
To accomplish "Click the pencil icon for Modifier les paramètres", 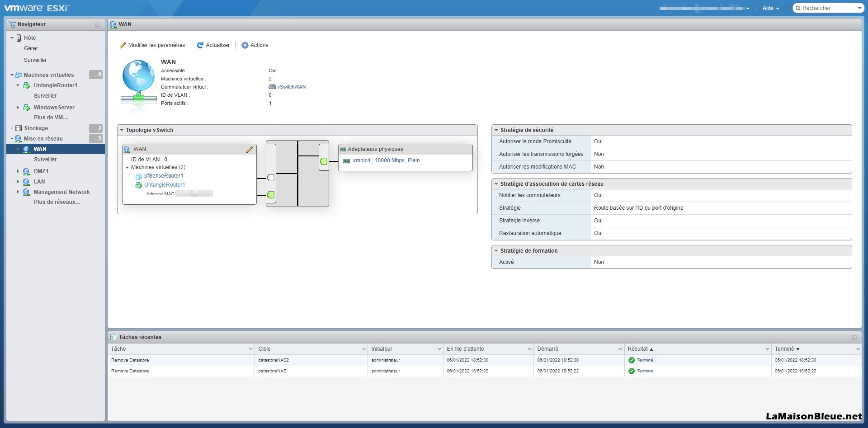I will click(123, 45).
